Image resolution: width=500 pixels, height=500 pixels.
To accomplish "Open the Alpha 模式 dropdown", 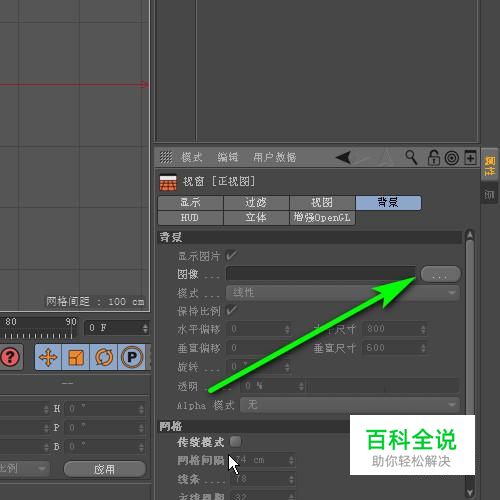I will pos(350,405).
